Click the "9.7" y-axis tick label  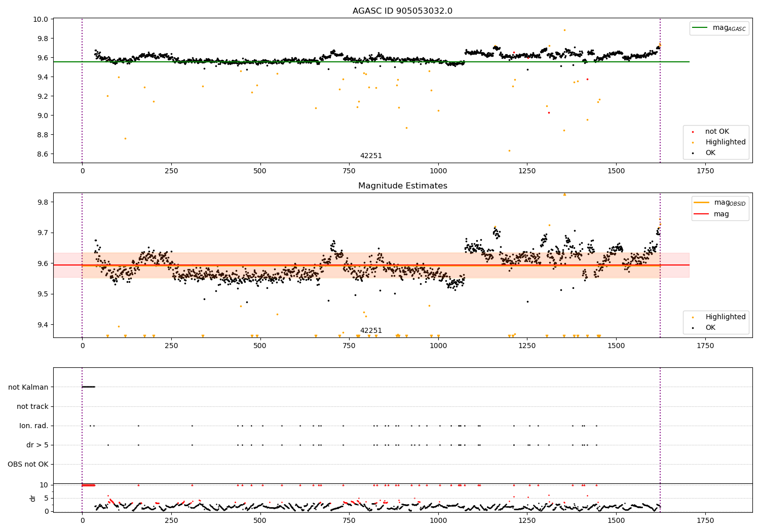pyautogui.click(x=43, y=233)
